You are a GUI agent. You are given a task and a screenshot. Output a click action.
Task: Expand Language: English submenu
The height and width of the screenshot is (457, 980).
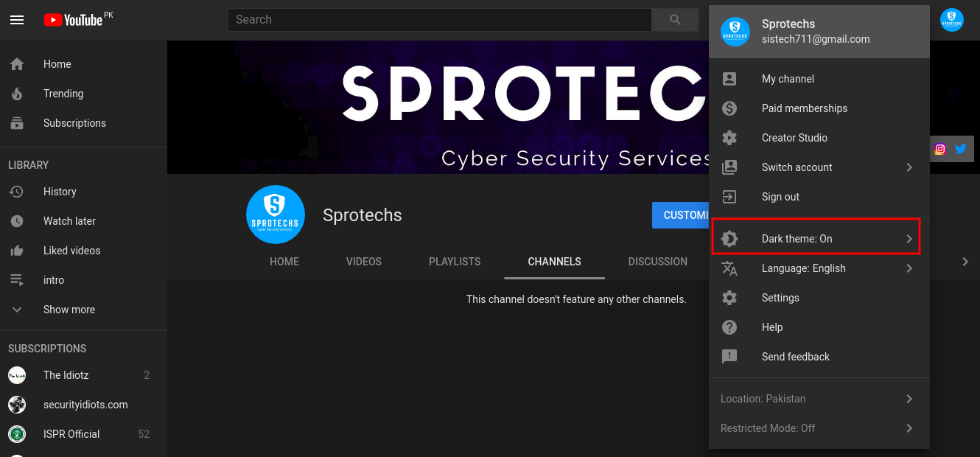819,268
